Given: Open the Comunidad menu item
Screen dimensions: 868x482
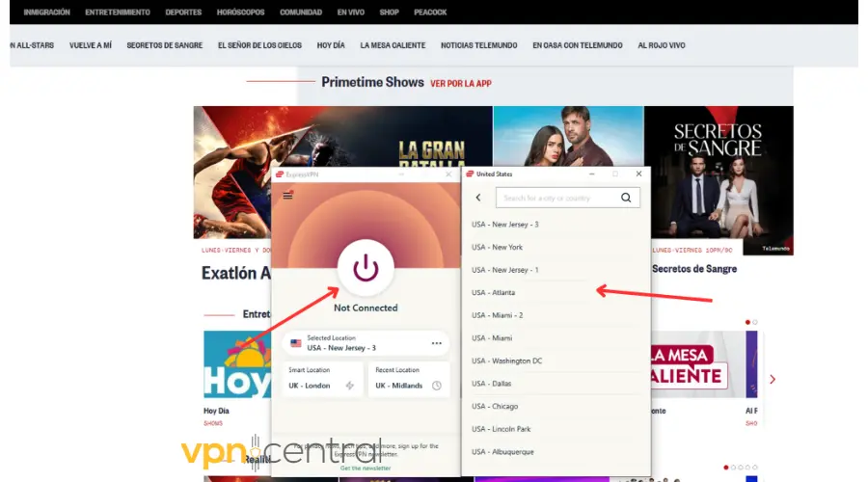Looking at the screenshot, I should (x=301, y=13).
